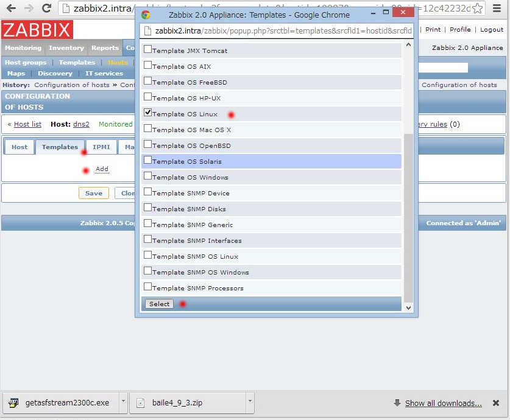Check Template SNMP Interfaces
This screenshot has height=420, width=510.
click(147, 239)
